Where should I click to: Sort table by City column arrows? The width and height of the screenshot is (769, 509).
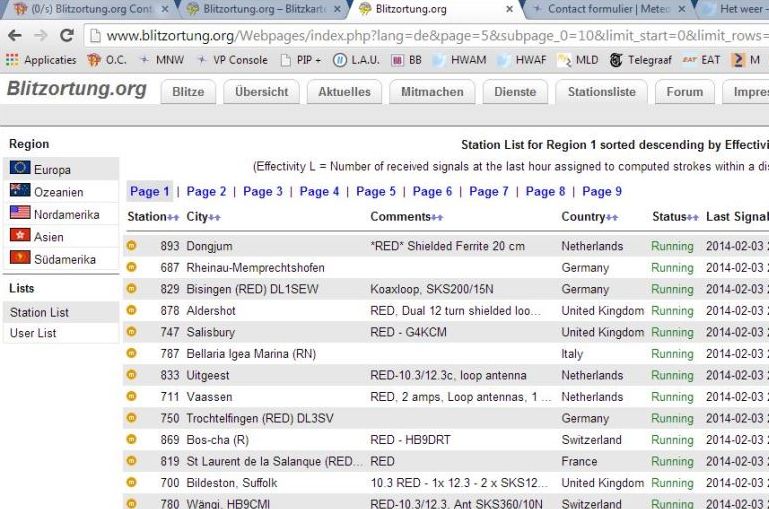pos(215,218)
